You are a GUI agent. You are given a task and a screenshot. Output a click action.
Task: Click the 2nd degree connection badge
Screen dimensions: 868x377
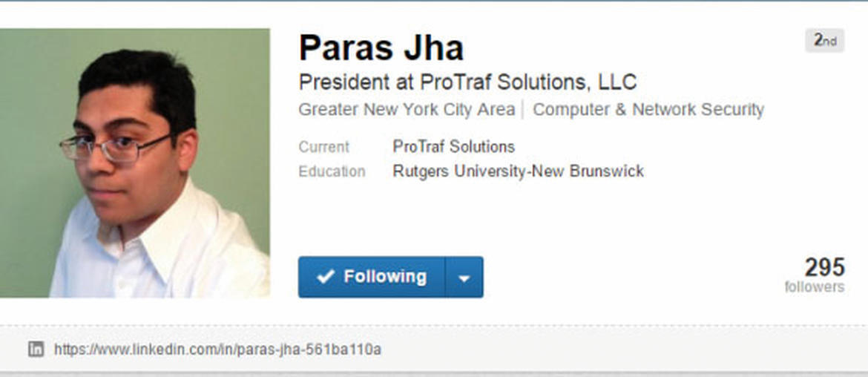824,40
